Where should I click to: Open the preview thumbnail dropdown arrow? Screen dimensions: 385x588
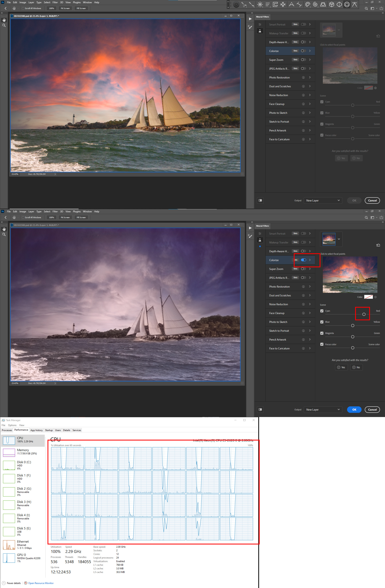339,239
